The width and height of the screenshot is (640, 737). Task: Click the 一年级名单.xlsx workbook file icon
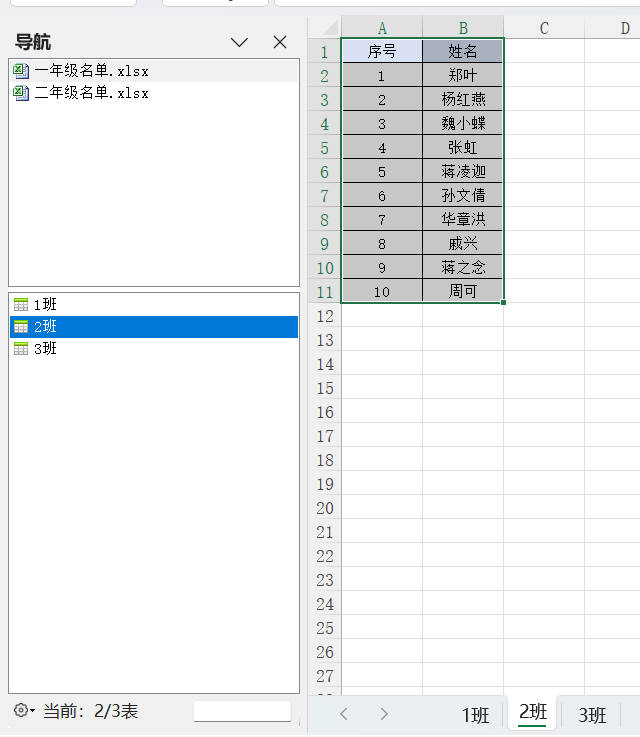[21, 71]
